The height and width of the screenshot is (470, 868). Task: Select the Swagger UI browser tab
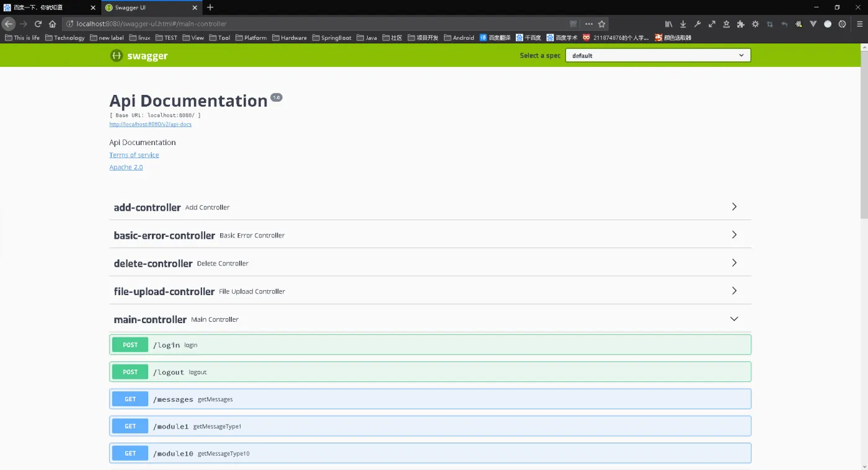[x=151, y=7]
